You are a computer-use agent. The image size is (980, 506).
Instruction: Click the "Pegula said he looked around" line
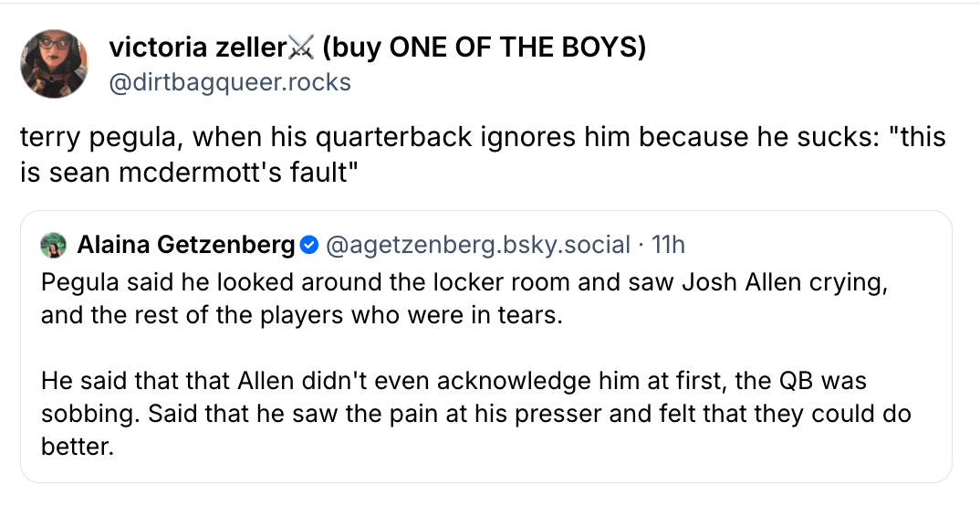click(x=464, y=282)
